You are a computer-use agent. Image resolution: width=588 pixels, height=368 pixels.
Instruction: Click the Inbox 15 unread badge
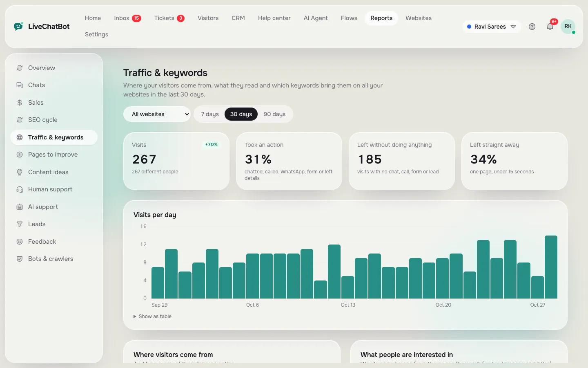[136, 18]
